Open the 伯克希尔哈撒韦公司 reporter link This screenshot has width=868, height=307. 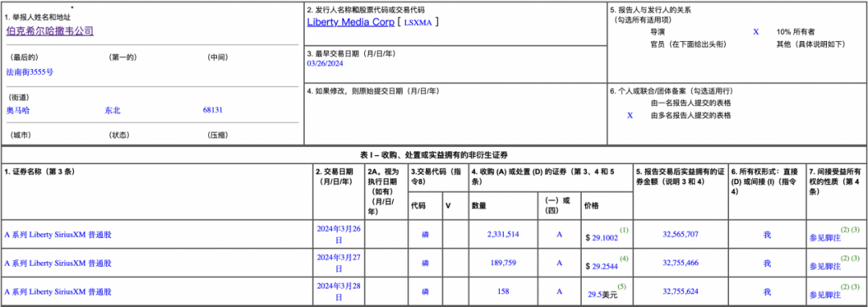click(50, 31)
